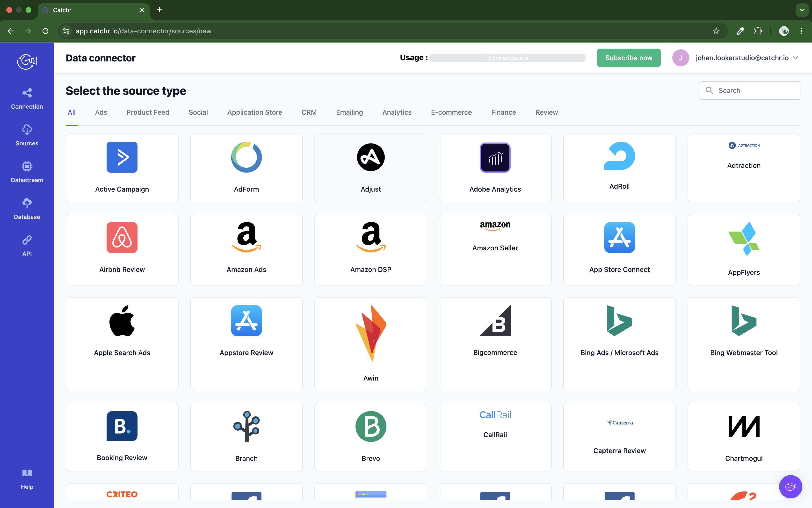Click the Subscribe now button
This screenshot has width=812, height=508.
pos(629,58)
